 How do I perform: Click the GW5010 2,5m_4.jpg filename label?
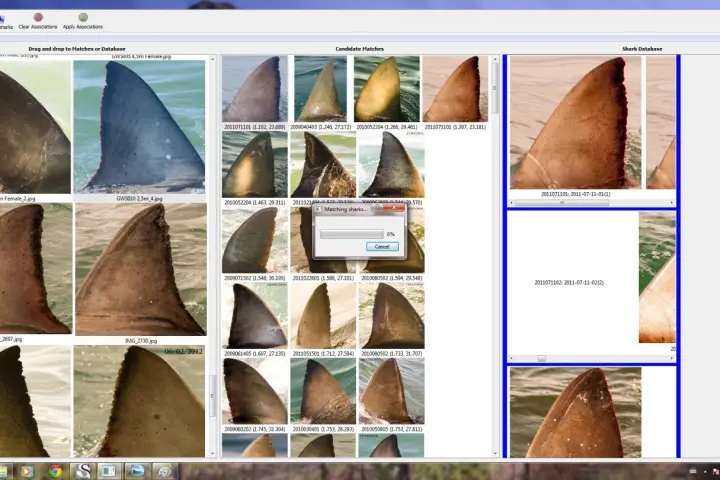click(139, 198)
